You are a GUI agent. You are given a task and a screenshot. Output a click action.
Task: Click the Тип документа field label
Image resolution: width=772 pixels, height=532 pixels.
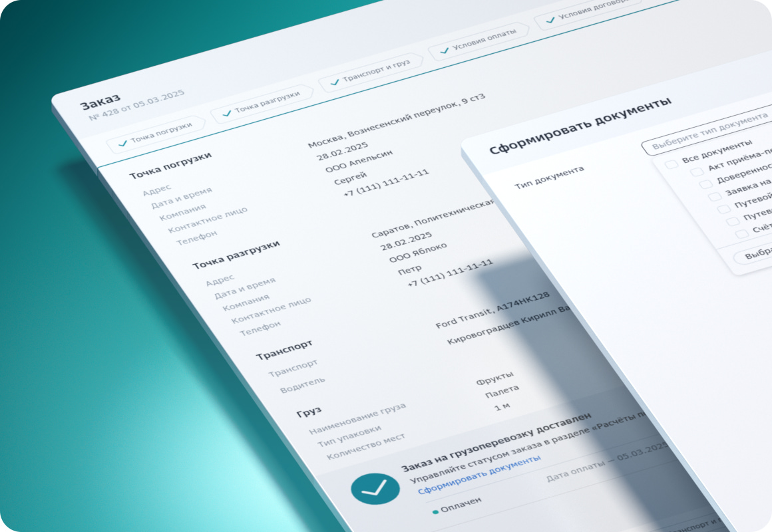(549, 177)
